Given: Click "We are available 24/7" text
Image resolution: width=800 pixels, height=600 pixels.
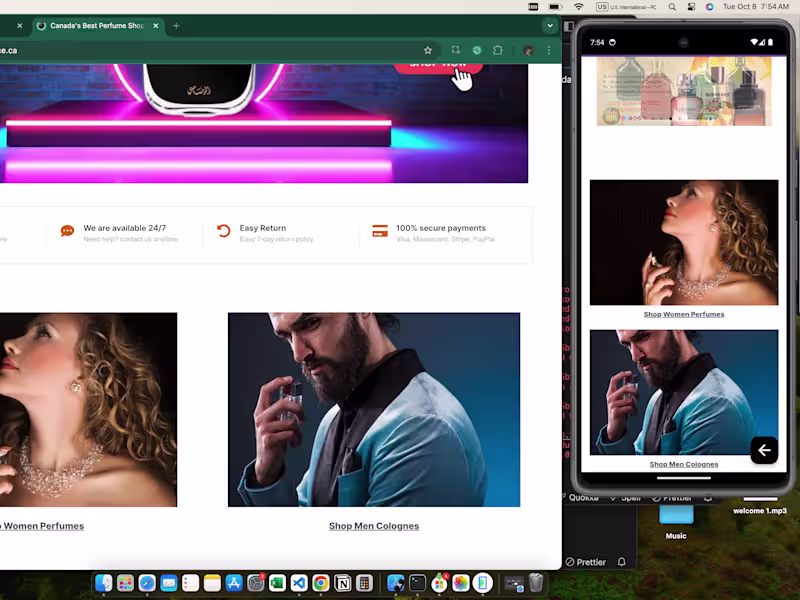Looking at the screenshot, I should click(x=124, y=228).
